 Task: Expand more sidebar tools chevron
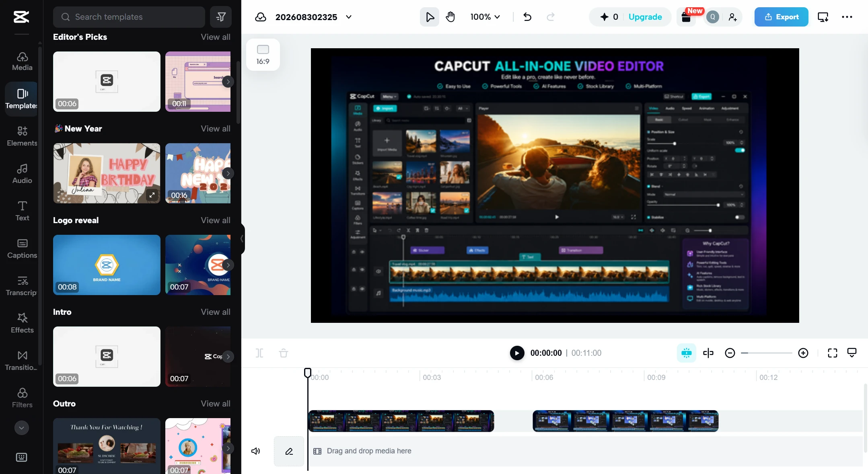(22, 428)
